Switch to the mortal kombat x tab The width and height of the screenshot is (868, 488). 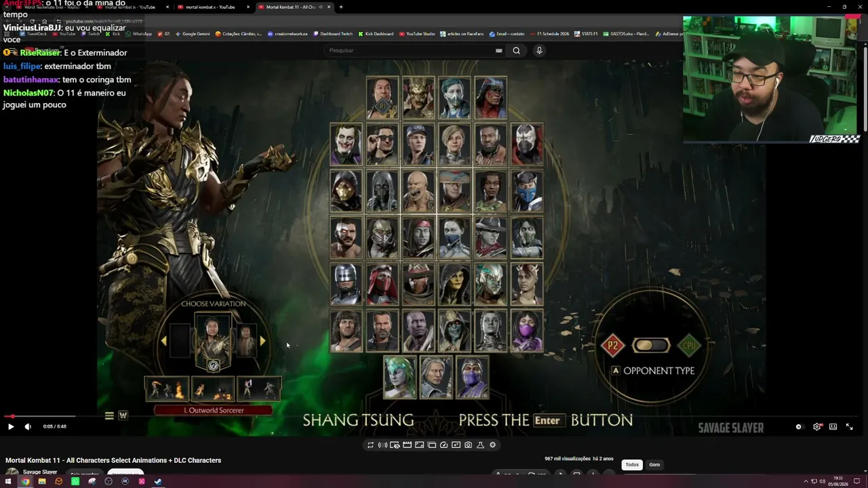(x=214, y=7)
